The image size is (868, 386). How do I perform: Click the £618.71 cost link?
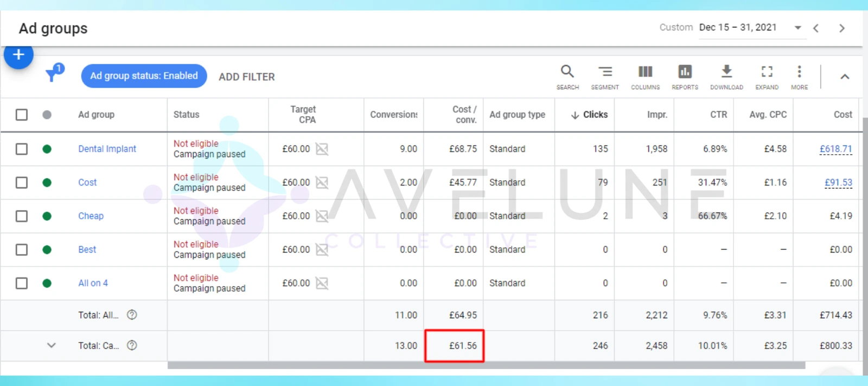[x=836, y=149]
